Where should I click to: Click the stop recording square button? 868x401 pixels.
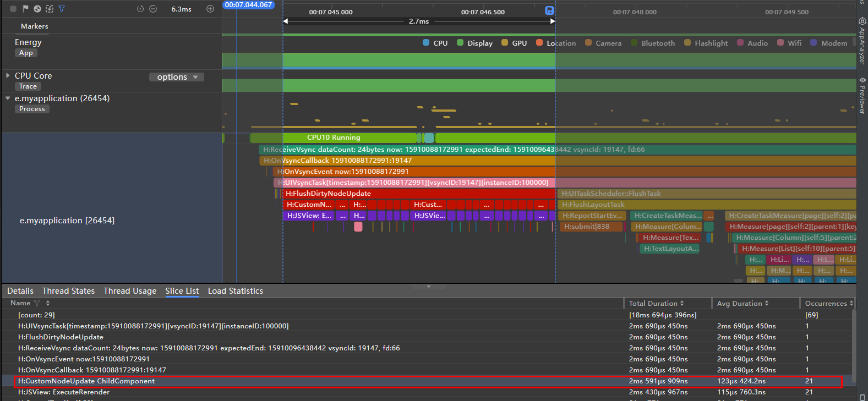point(13,9)
